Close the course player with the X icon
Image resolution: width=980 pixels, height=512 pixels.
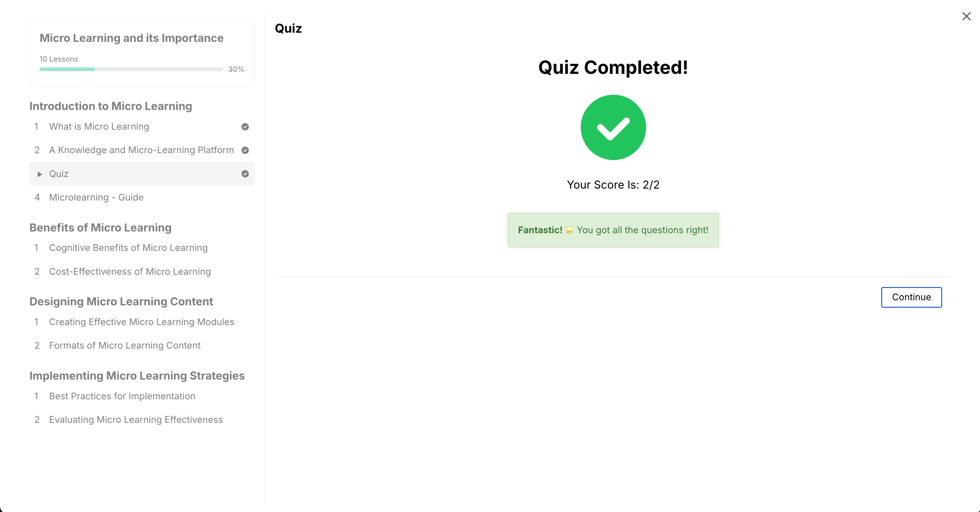[x=966, y=16]
